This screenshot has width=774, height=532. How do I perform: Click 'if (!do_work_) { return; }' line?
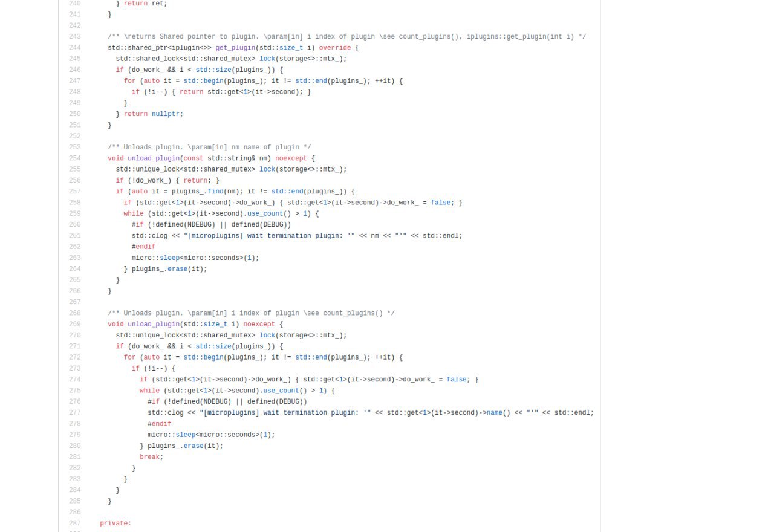(x=167, y=181)
